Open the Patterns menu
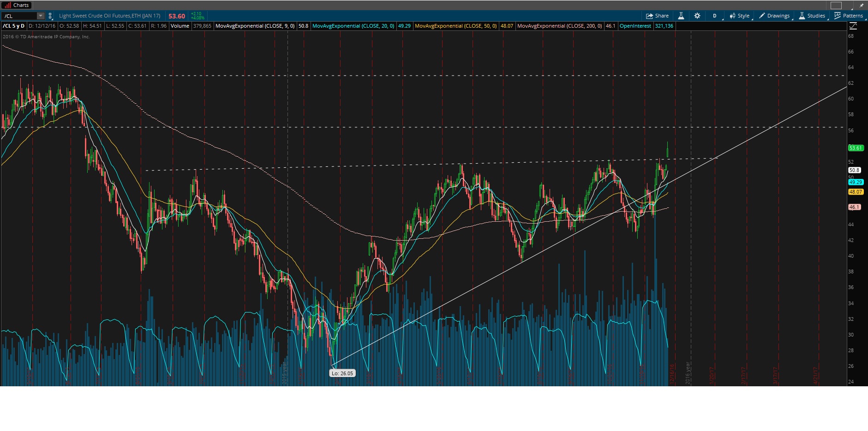The width and height of the screenshot is (868, 431). [849, 16]
